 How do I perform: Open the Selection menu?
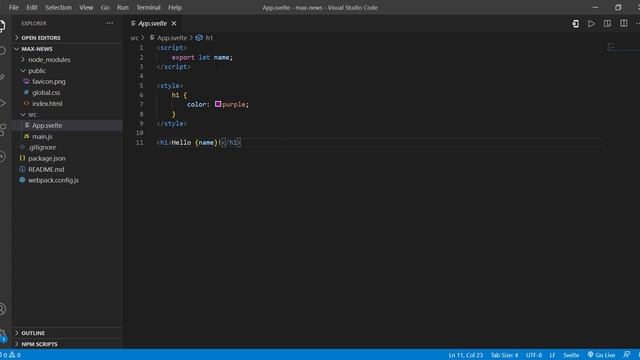click(58, 7)
